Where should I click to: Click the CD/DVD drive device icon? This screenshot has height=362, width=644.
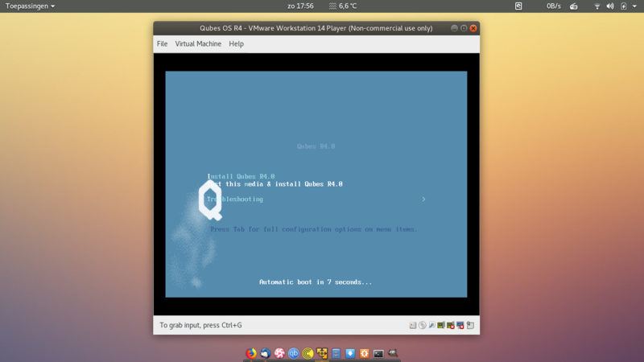[x=422, y=326]
